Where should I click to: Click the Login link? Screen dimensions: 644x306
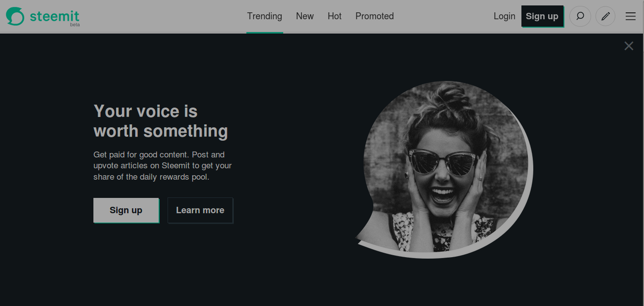[504, 16]
